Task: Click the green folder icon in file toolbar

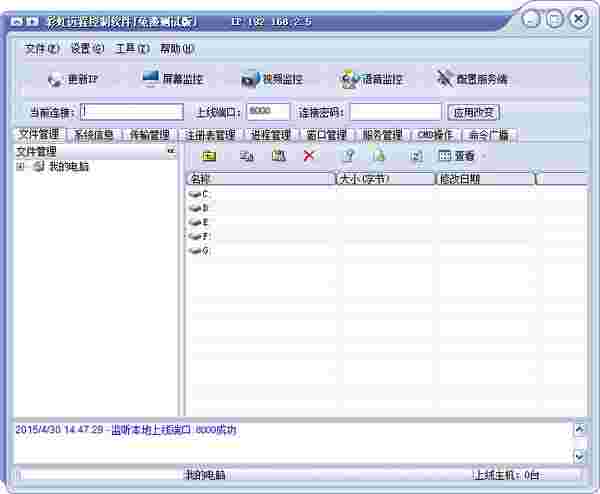Action: tap(209, 156)
